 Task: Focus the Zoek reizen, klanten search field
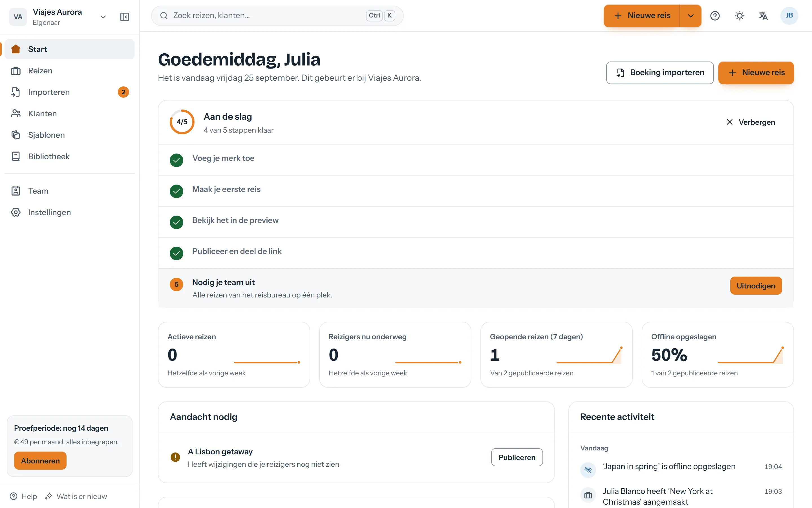277,16
